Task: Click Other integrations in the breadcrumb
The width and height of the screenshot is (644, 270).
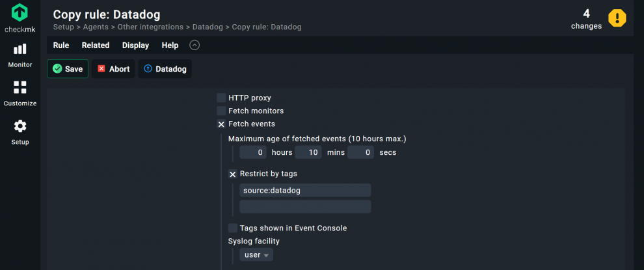Action: (150, 27)
